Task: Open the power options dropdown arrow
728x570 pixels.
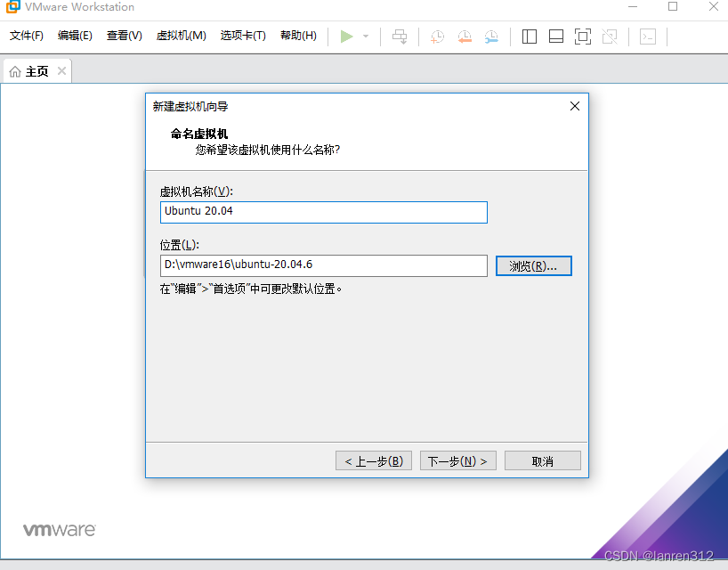Action: point(366,37)
